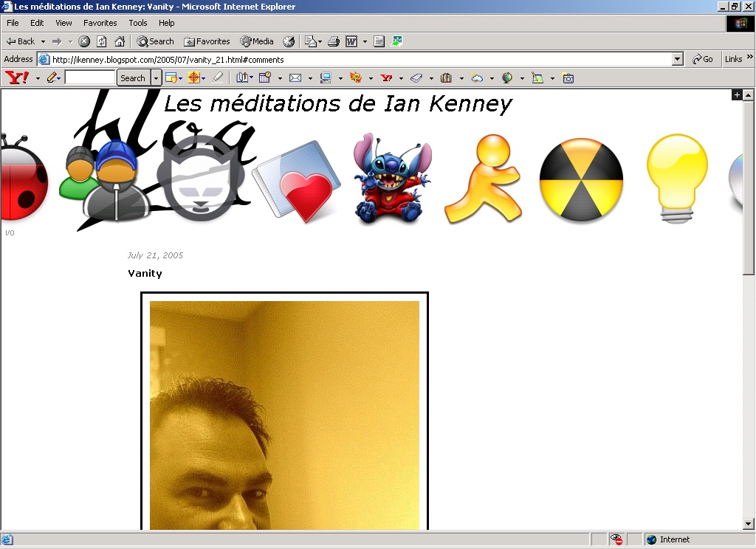
Task: Click the vertical scrollbar down arrow
Action: (749, 523)
